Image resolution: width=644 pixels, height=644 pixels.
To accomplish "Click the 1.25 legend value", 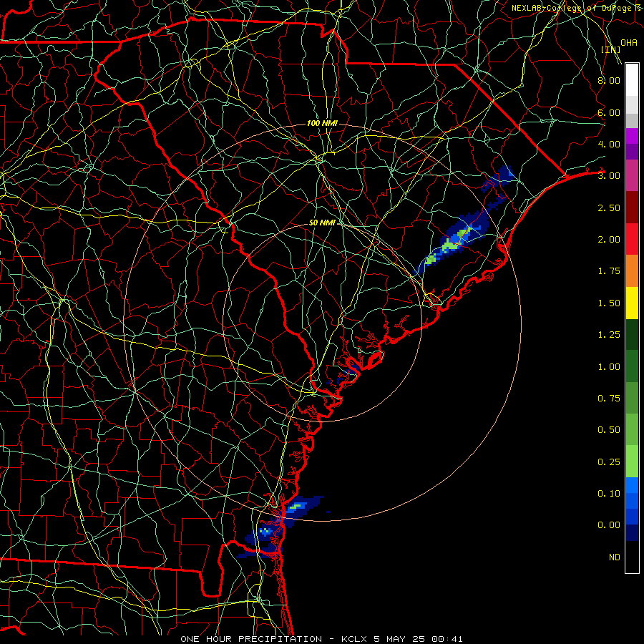I will [x=609, y=335].
